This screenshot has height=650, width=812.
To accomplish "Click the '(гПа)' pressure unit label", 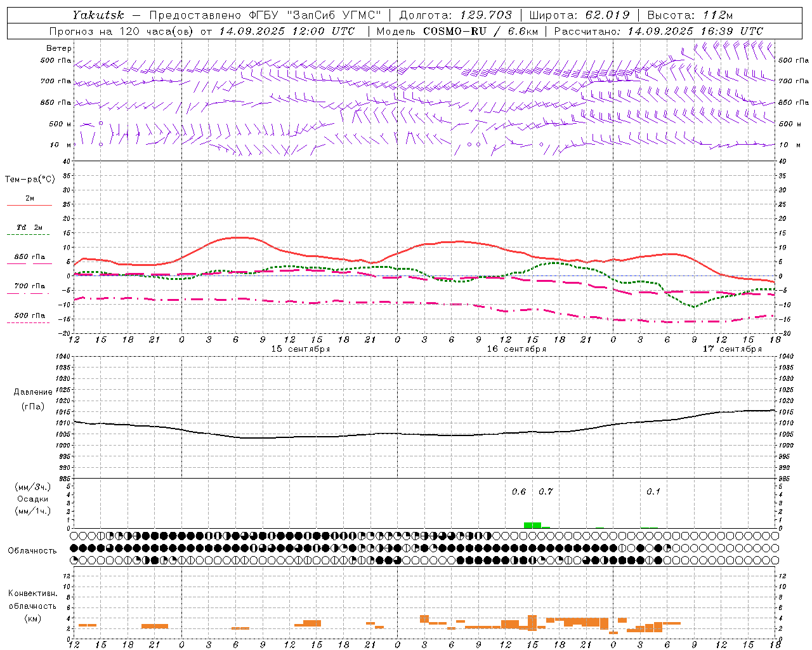I will 33,407.
